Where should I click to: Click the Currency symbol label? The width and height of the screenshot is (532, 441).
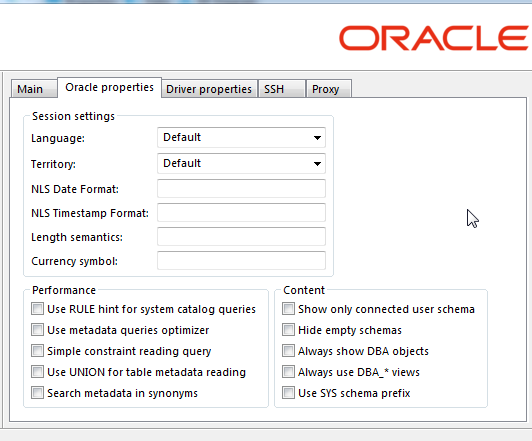pyautogui.click(x=74, y=262)
